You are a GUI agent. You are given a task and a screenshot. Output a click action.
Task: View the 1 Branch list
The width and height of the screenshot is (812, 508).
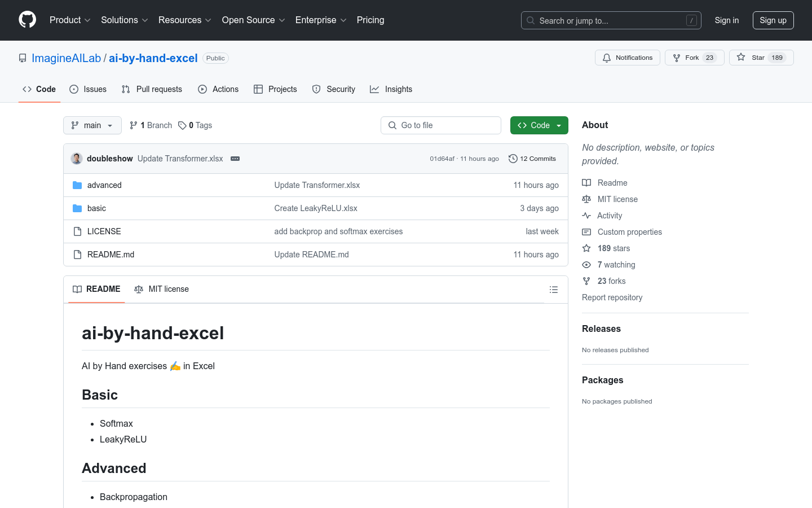click(x=151, y=125)
